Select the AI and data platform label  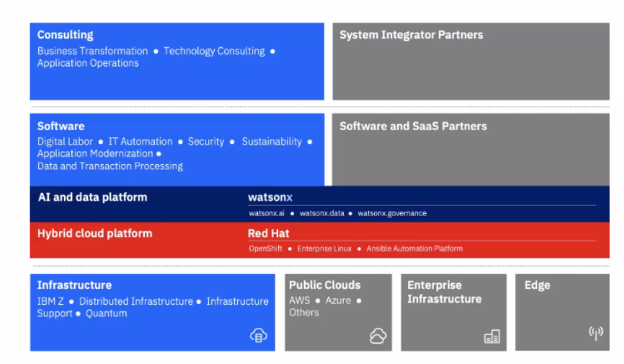click(x=92, y=197)
